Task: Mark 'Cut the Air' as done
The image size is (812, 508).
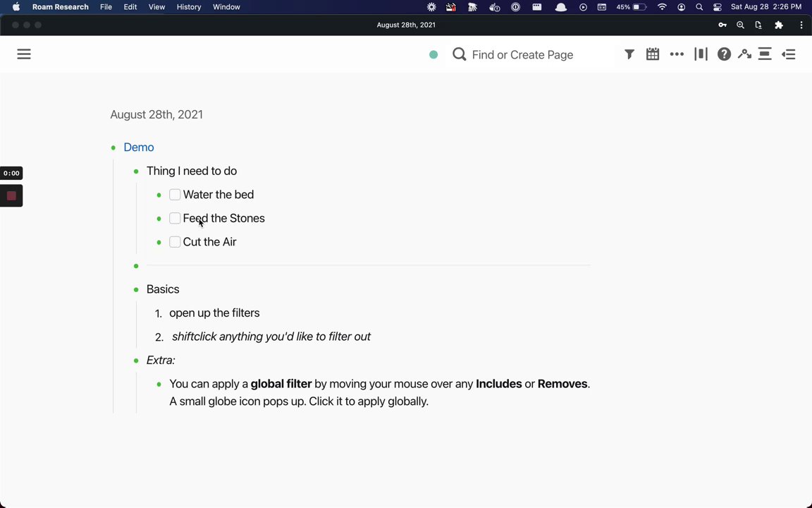Action: click(175, 242)
